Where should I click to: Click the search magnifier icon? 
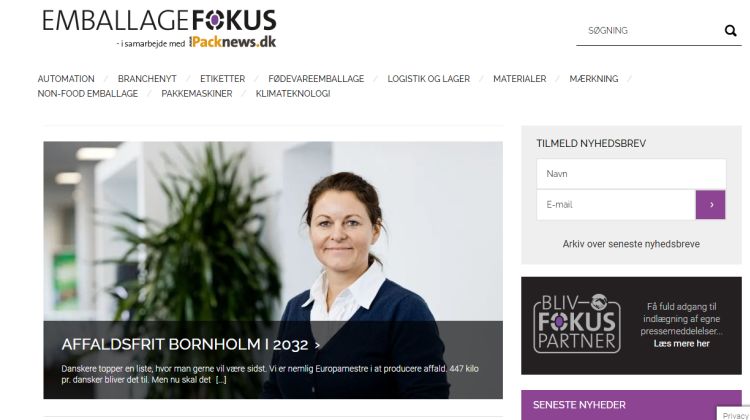click(x=730, y=31)
